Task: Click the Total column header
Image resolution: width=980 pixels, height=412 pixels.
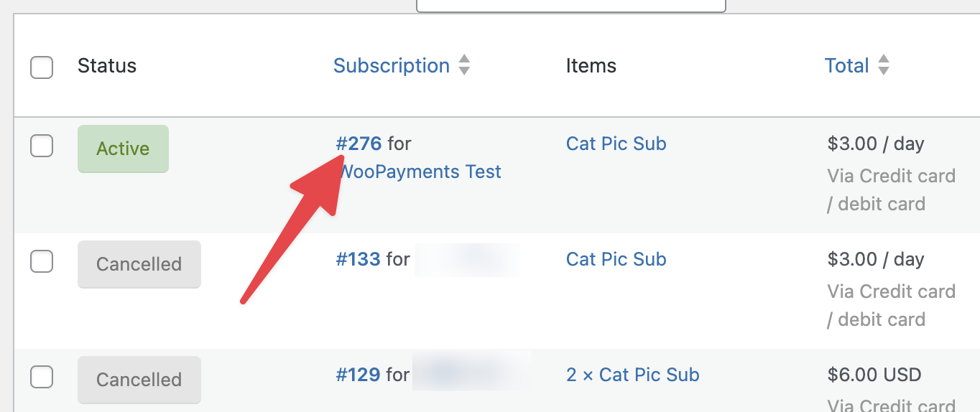Action: click(x=847, y=66)
